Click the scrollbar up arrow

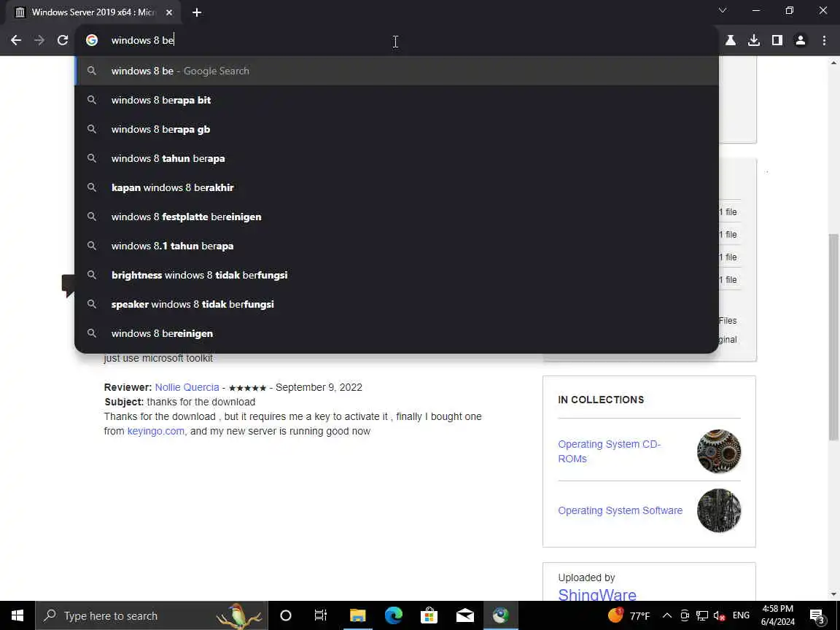(x=833, y=62)
